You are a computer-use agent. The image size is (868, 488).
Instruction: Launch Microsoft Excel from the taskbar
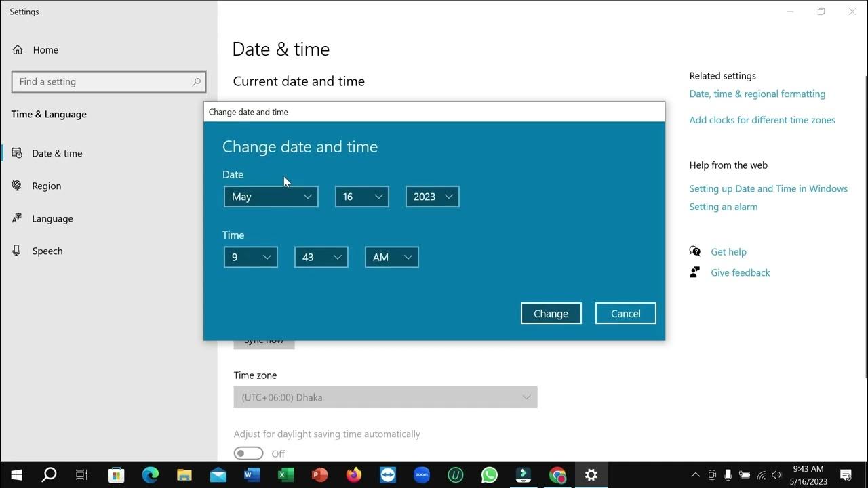point(286,475)
